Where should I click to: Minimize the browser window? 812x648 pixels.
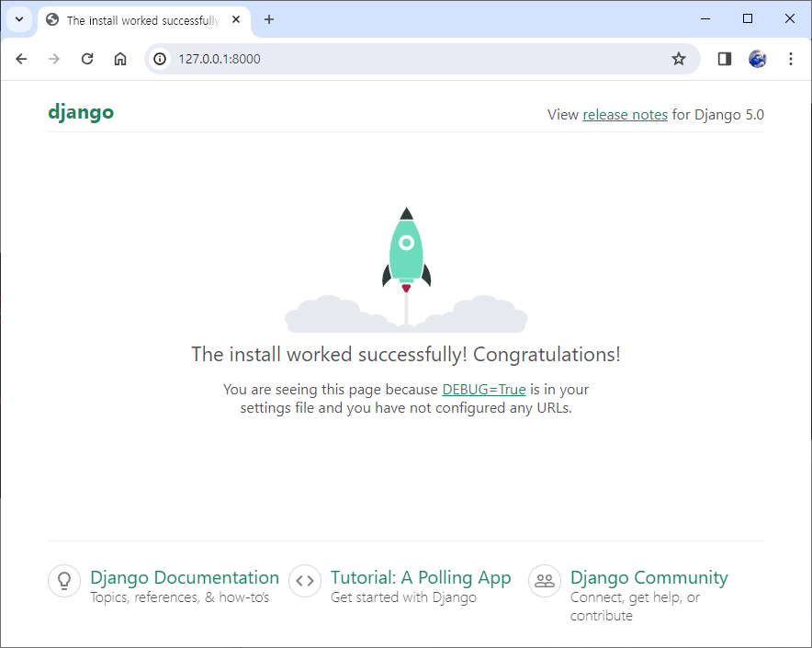pos(705,18)
